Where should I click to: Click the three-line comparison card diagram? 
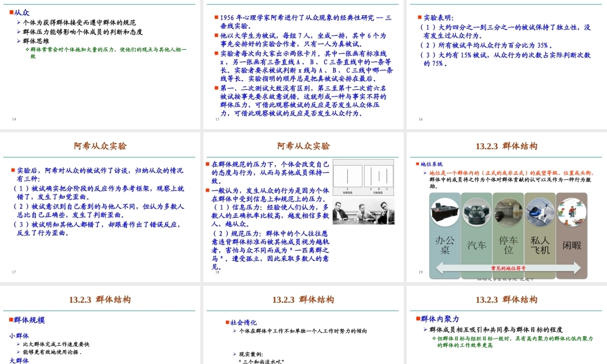pyautogui.click(x=363, y=177)
